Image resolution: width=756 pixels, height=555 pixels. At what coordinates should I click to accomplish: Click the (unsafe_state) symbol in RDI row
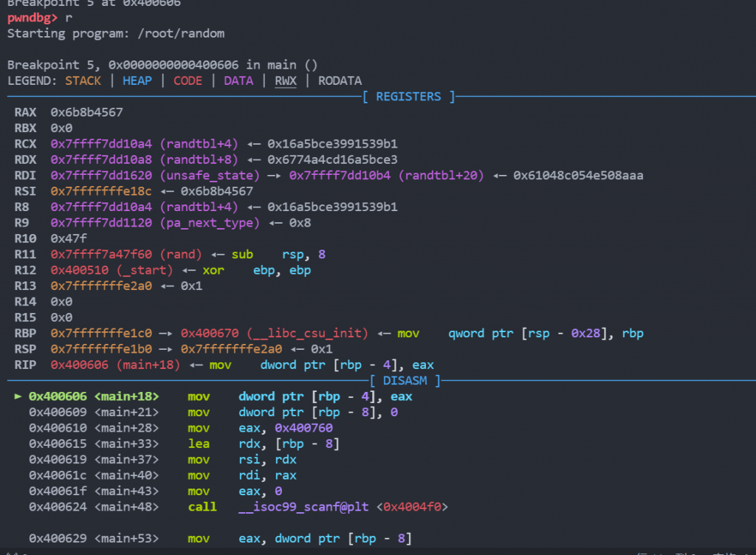210,176
